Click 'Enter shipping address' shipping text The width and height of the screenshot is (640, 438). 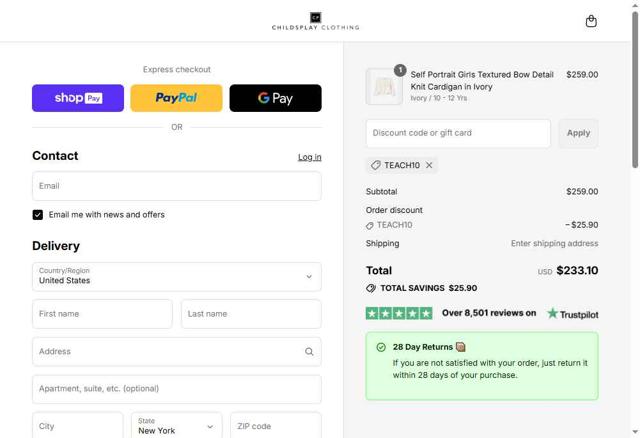pyautogui.click(x=554, y=244)
